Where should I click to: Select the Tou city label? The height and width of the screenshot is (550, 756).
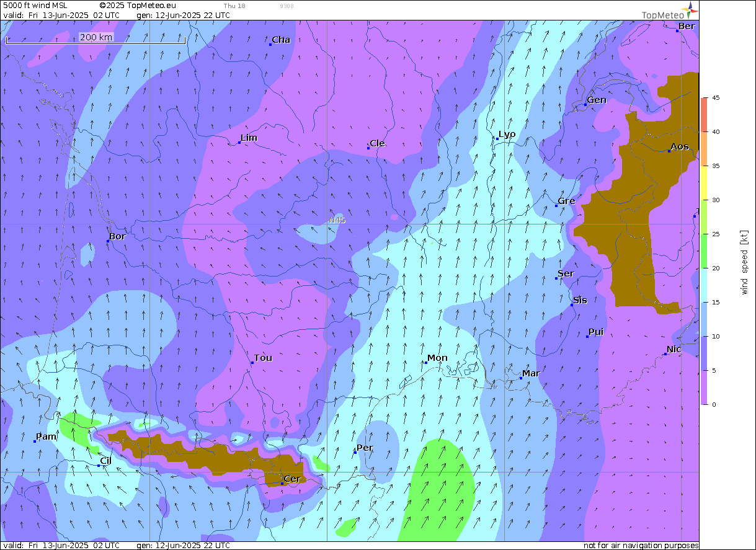click(263, 358)
